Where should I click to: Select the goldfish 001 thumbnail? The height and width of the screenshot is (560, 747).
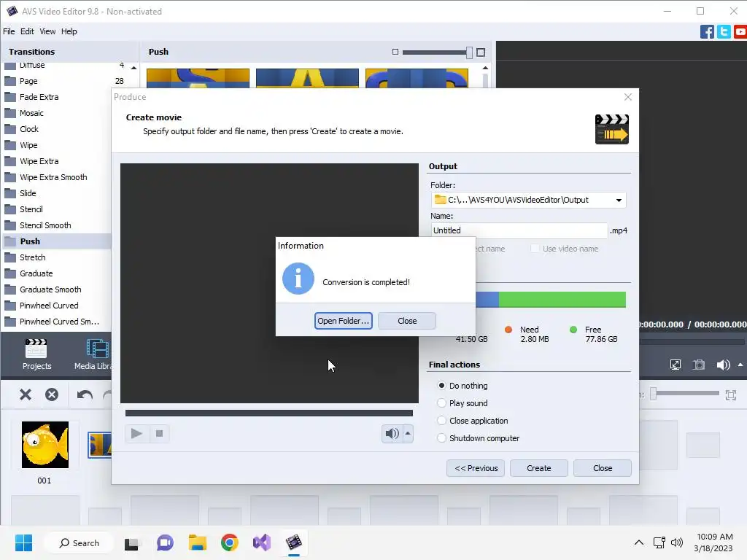(44, 445)
